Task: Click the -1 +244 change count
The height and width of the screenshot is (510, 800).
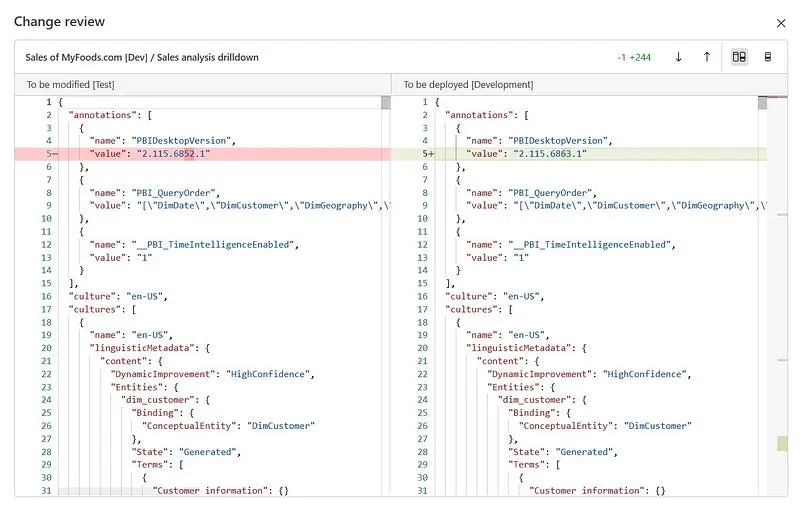Action: pos(634,58)
